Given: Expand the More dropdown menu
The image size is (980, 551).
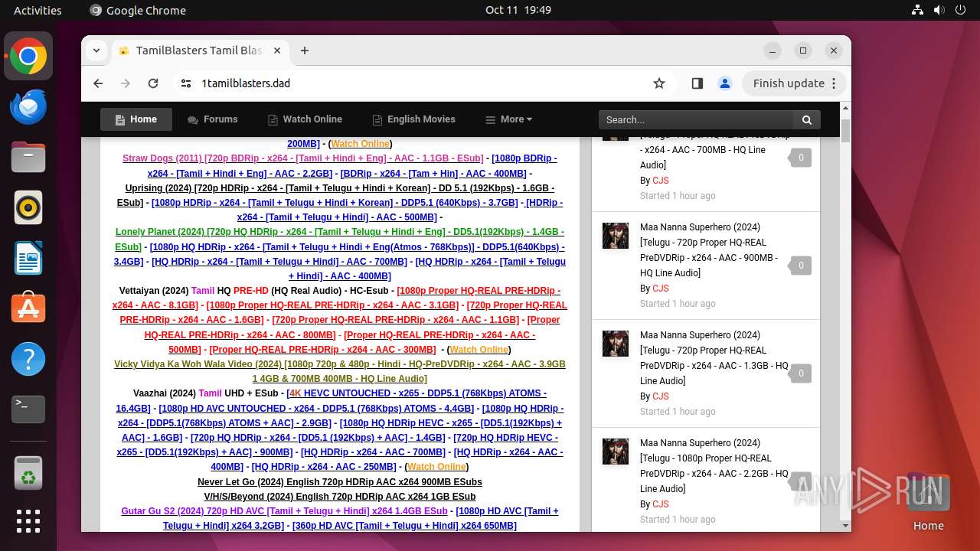Looking at the screenshot, I should (x=509, y=119).
